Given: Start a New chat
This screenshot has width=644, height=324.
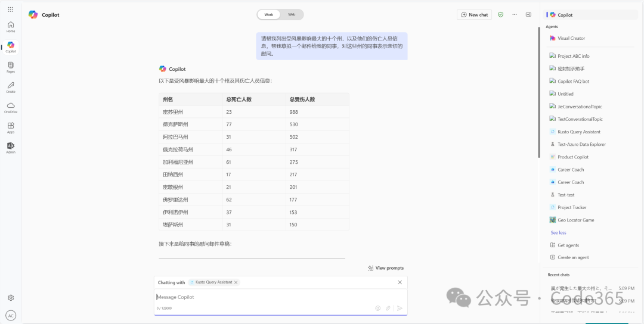Looking at the screenshot, I should [475, 14].
